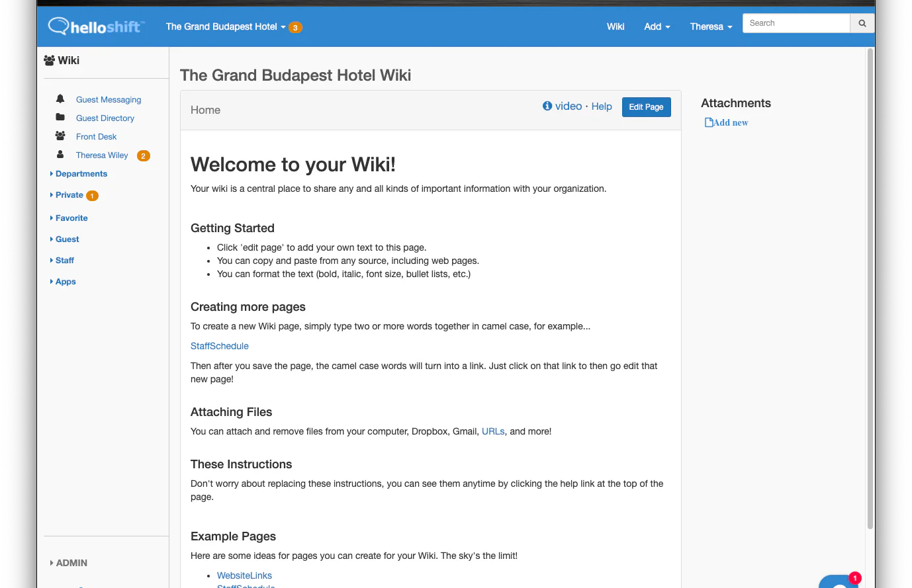
Task: Expand the Departments section
Action: 79,174
